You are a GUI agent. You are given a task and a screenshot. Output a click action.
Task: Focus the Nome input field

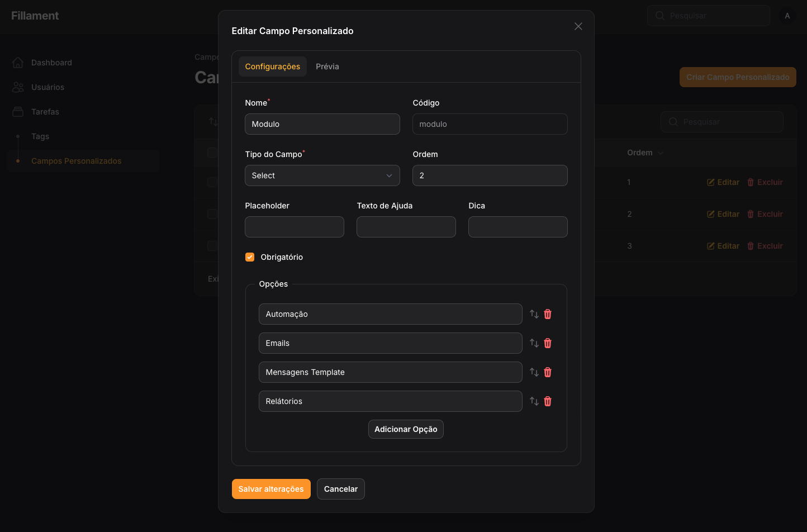(322, 124)
